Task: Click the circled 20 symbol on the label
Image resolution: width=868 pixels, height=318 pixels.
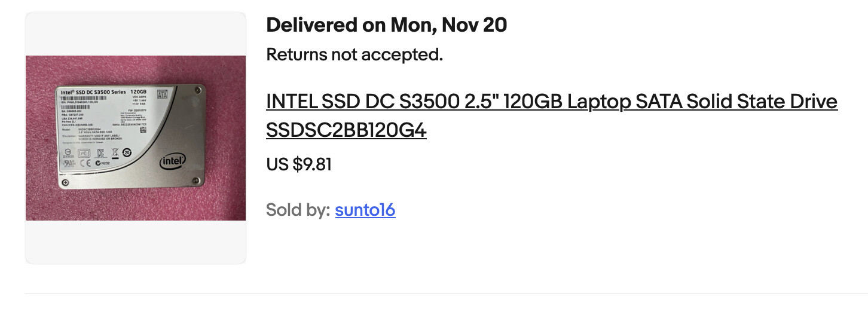Action: click(x=127, y=152)
